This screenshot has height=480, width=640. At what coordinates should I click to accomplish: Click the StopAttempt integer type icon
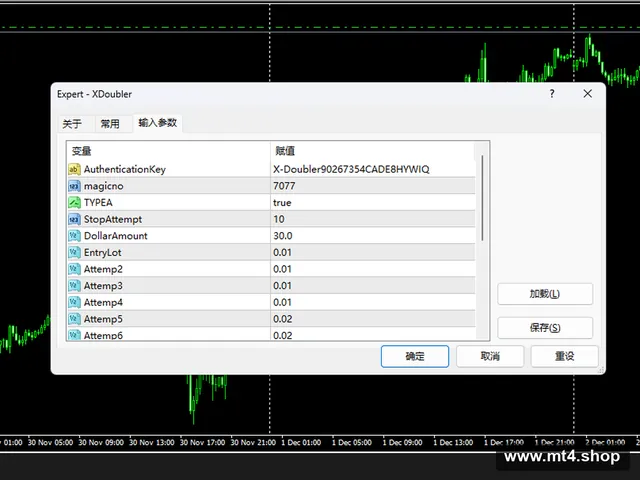tap(74, 219)
